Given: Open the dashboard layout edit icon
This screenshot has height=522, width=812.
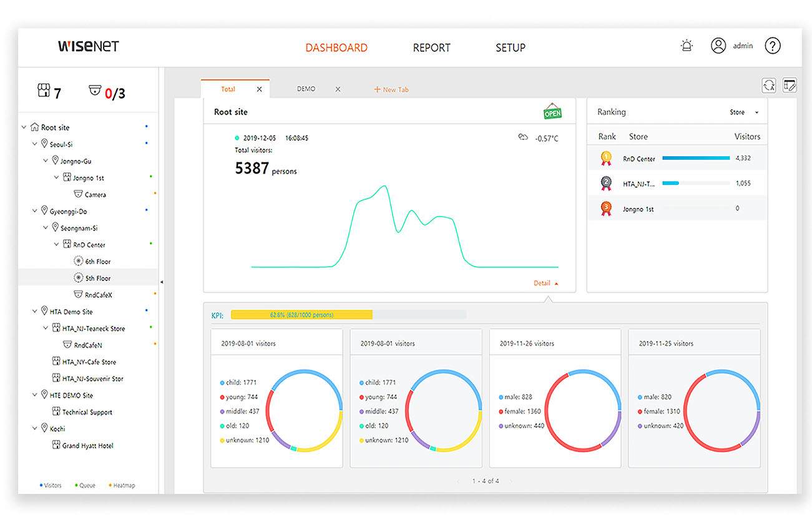Looking at the screenshot, I should 790,86.
